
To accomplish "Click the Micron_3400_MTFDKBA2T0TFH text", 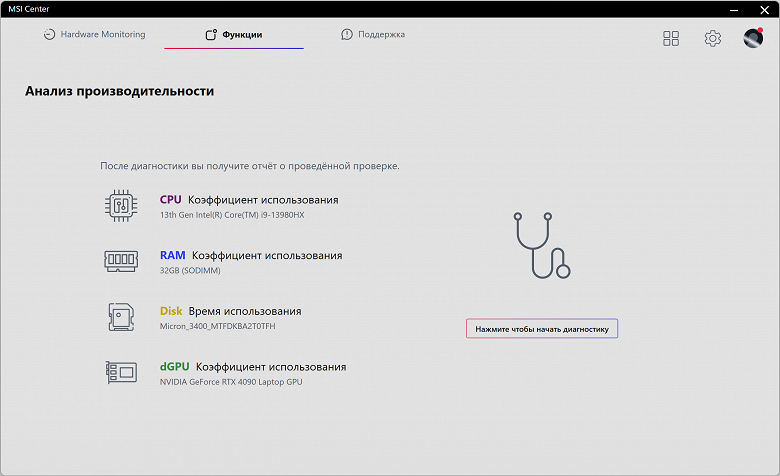I will [x=217, y=326].
